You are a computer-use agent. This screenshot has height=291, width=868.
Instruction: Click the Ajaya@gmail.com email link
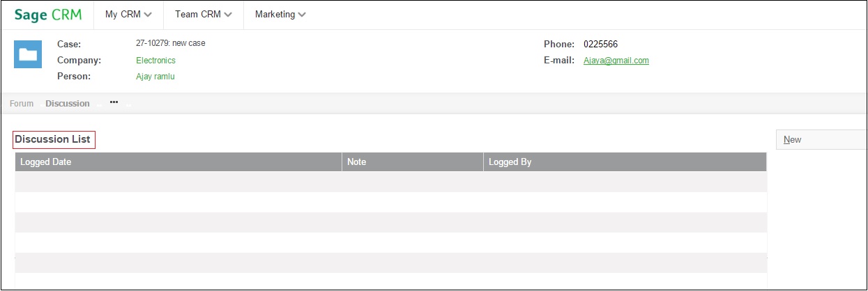coord(616,61)
